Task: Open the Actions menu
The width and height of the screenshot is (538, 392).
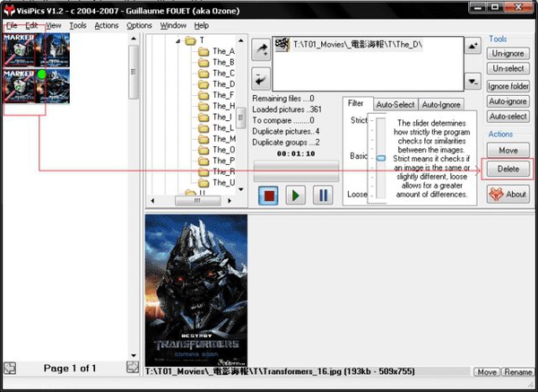Action: (107, 25)
